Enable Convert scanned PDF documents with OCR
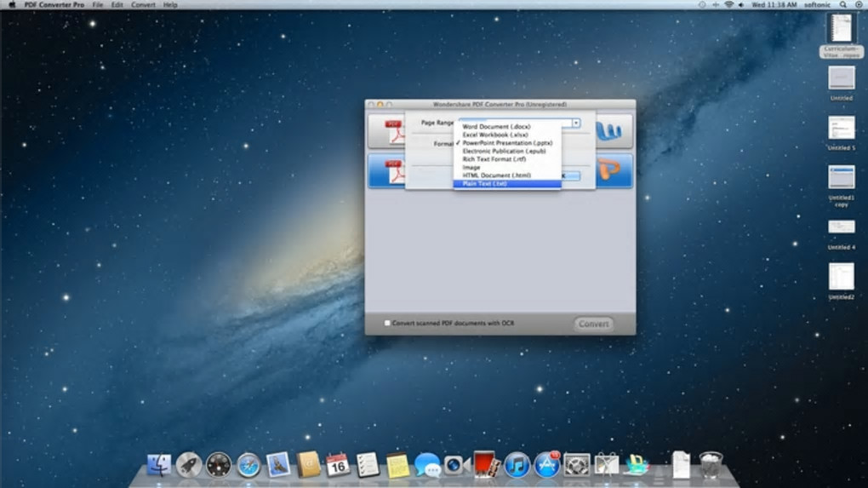This screenshot has width=868, height=488. point(387,323)
